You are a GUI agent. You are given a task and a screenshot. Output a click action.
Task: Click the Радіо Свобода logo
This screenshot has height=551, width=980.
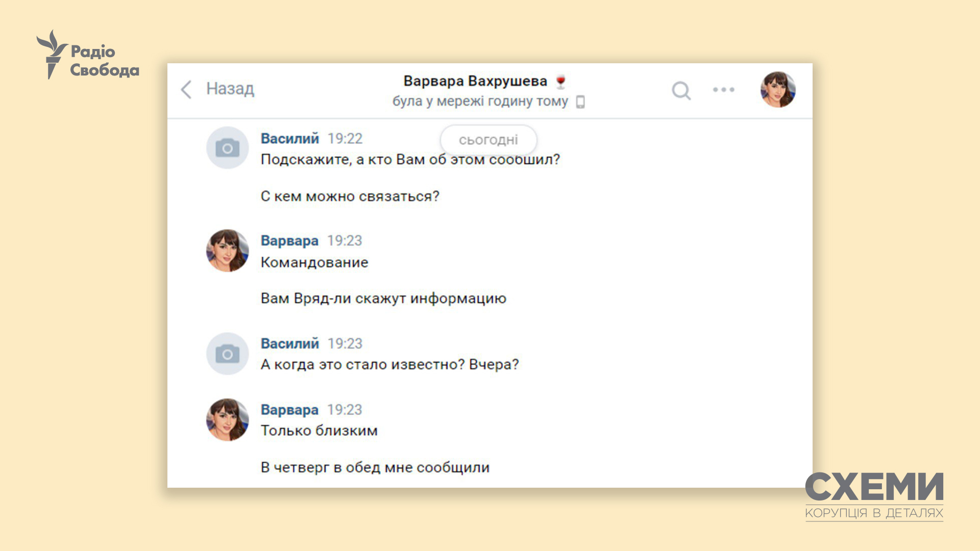pyautogui.click(x=88, y=55)
